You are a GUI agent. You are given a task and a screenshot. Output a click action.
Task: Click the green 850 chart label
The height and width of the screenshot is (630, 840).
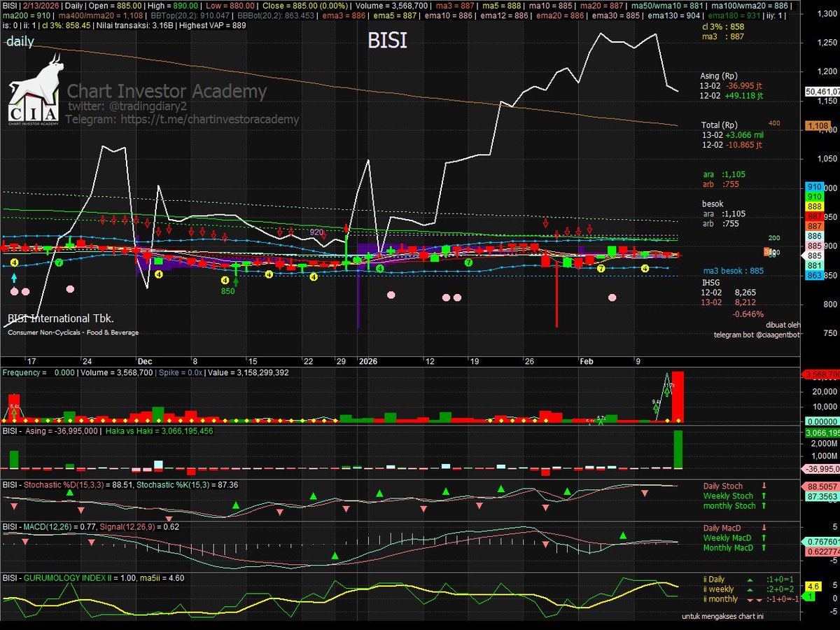[230, 291]
